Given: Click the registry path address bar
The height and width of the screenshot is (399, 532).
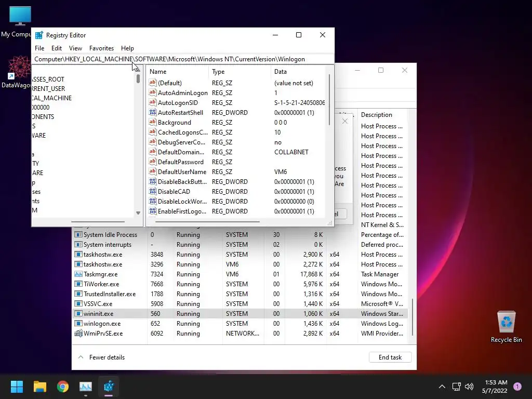Looking at the screenshot, I should pyautogui.click(x=182, y=59).
